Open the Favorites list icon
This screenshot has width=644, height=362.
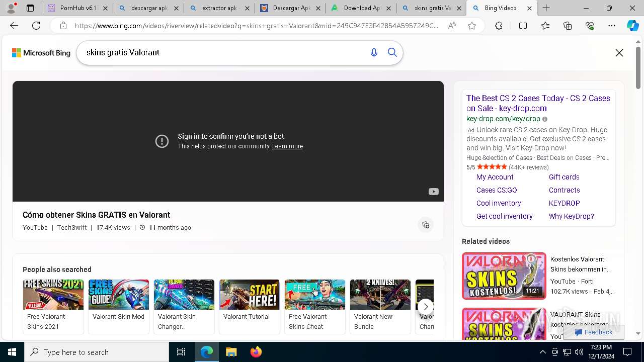tap(545, 26)
